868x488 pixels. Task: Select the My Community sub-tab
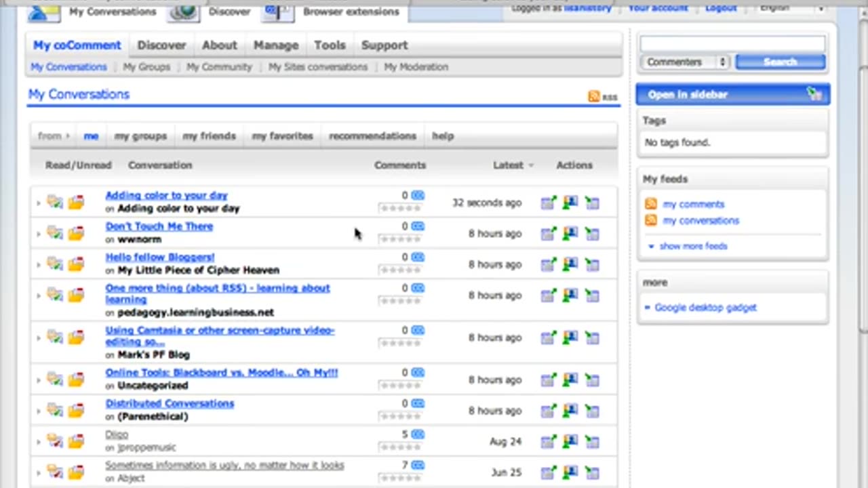219,66
